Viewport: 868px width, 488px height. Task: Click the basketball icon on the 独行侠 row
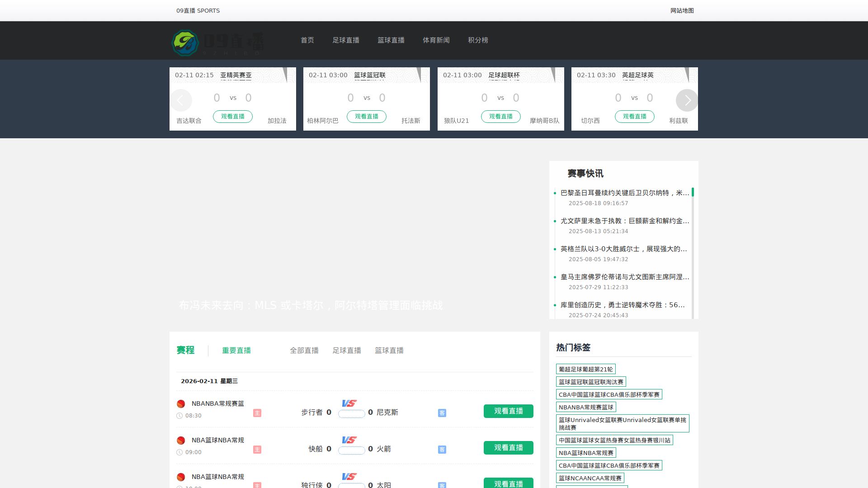tap(182, 477)
